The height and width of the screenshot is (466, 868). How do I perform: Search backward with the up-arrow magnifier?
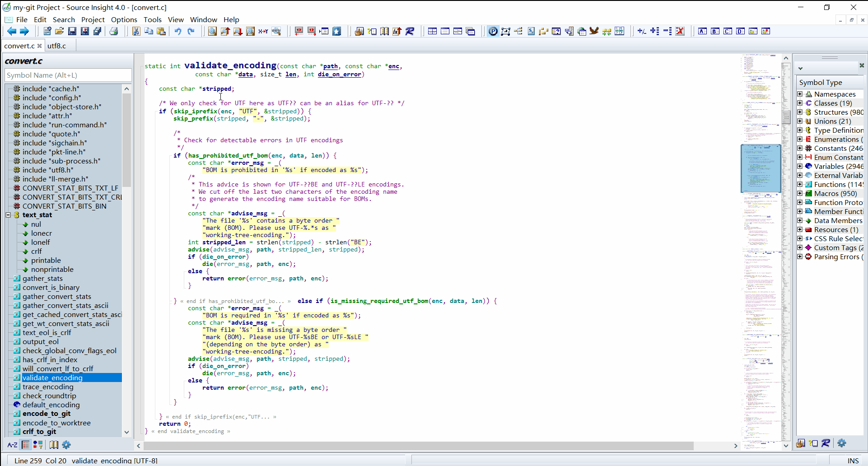(x=225, y=31)
